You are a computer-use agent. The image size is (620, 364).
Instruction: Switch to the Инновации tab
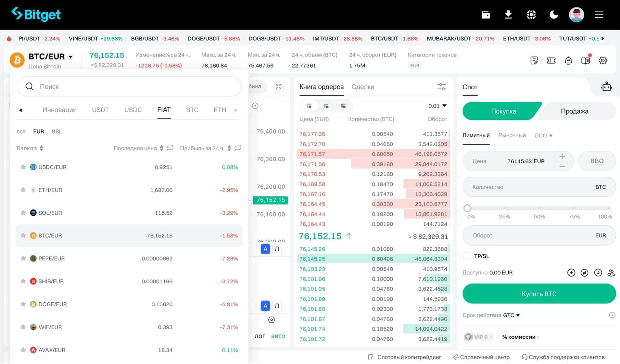pos(60,110)
